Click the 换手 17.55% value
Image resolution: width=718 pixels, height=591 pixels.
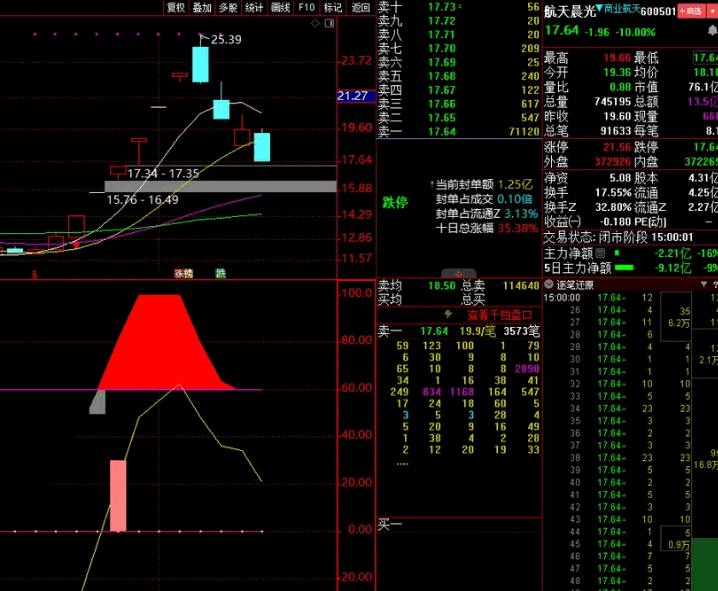(613, 193)
